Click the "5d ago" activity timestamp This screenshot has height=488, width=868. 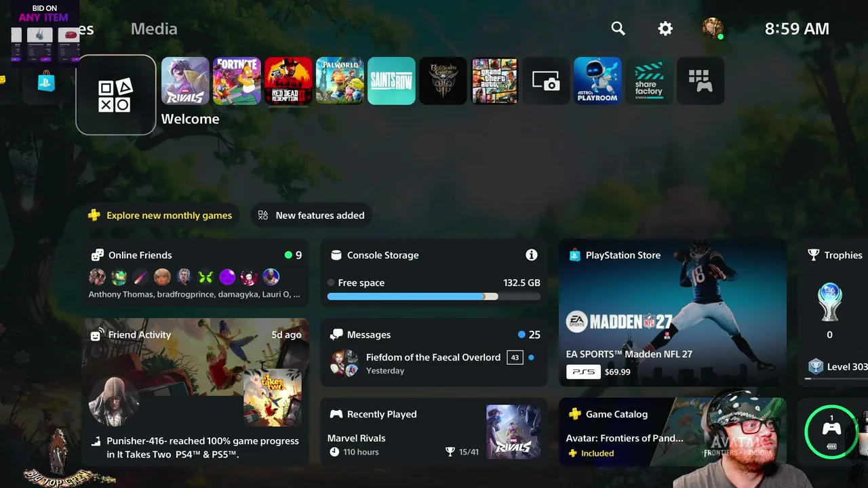(286, 335)
